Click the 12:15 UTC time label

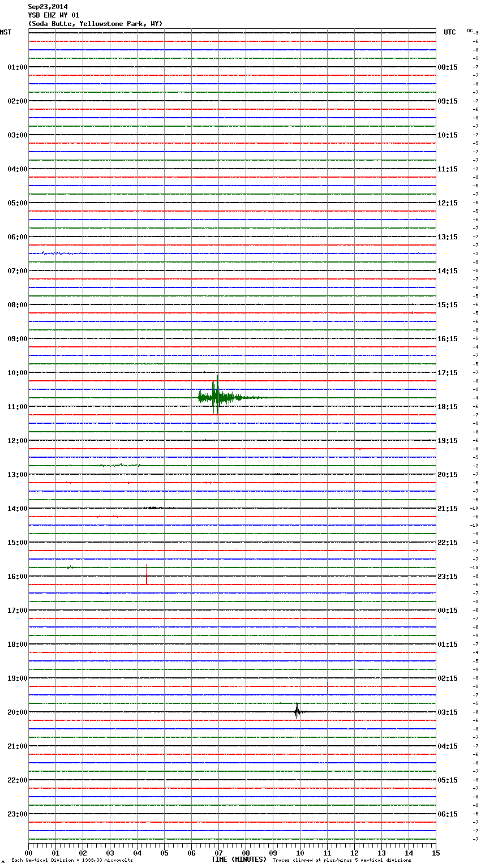pyautogui.click(x=448, y=203)
